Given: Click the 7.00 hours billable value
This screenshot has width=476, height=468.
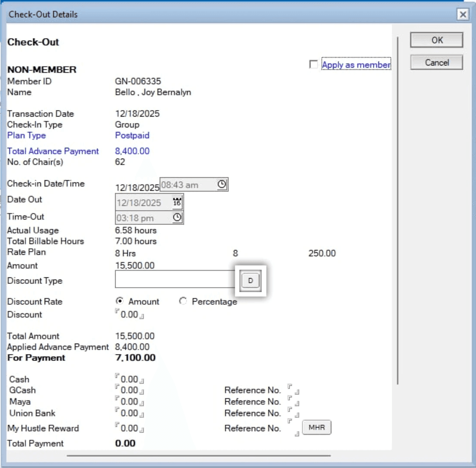Looking at the screenshot, I should 136,241.
